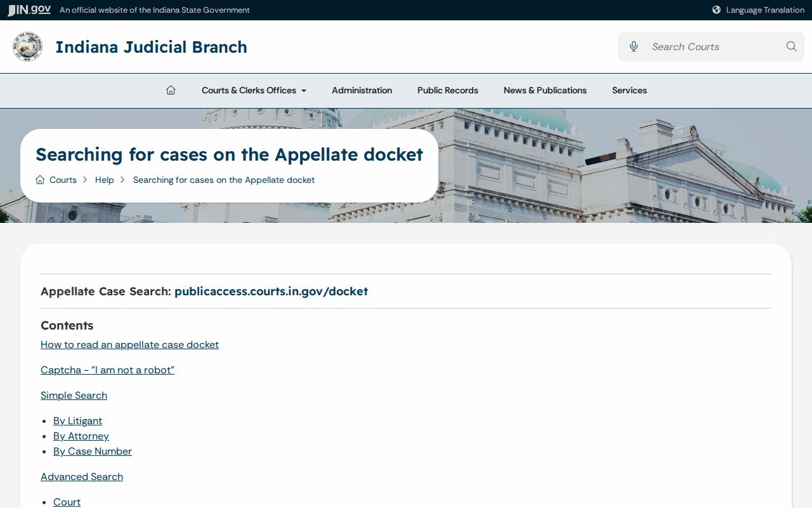Viewport: 812px width, 508px height.
Task: Open the Public Records menu
Action: click(448, 90)
